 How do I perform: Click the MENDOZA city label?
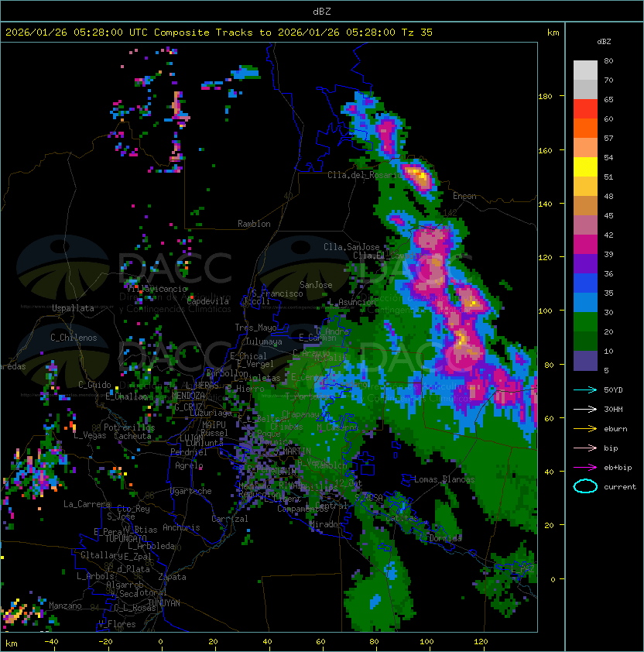[188, 396]
